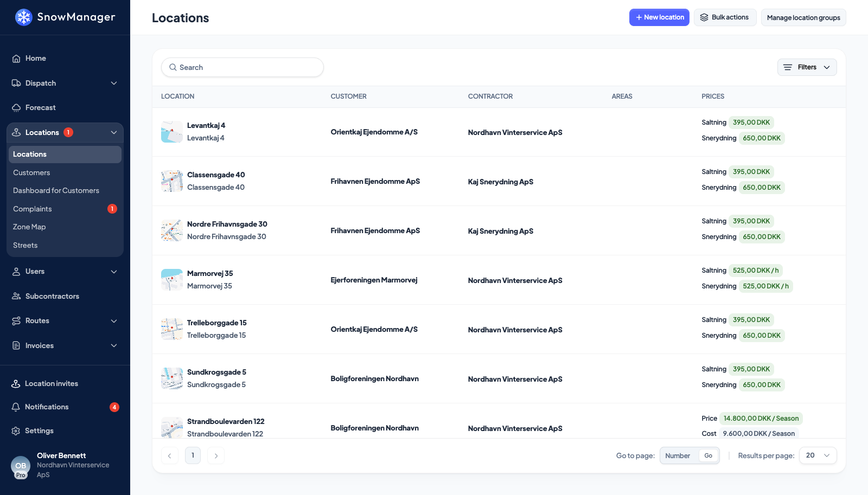Open the Nordre Frihavnsgade 30 map thumbnail
Image resolution: width=868 pixels, height=495 pixels.
(x=172, y=230)
